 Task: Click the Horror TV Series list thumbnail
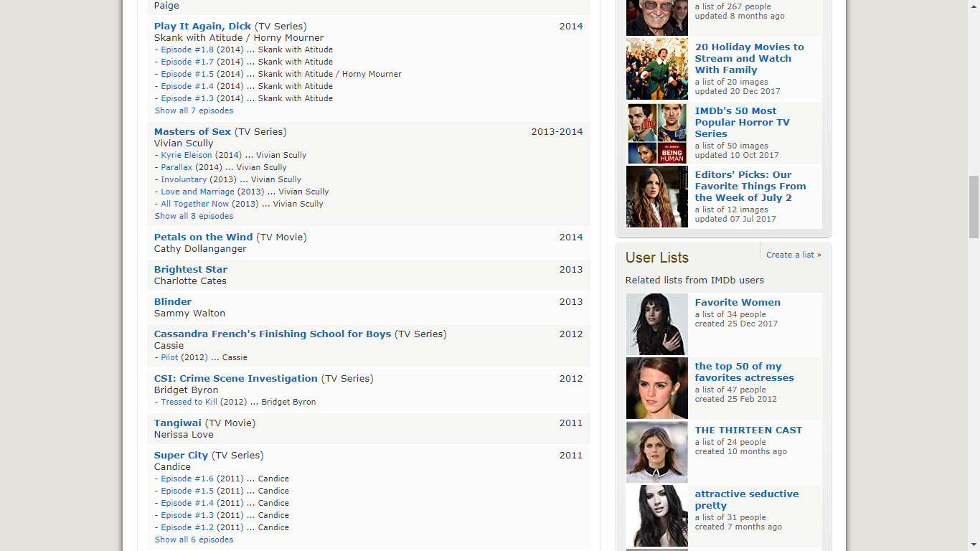click(x=657, y=133)
